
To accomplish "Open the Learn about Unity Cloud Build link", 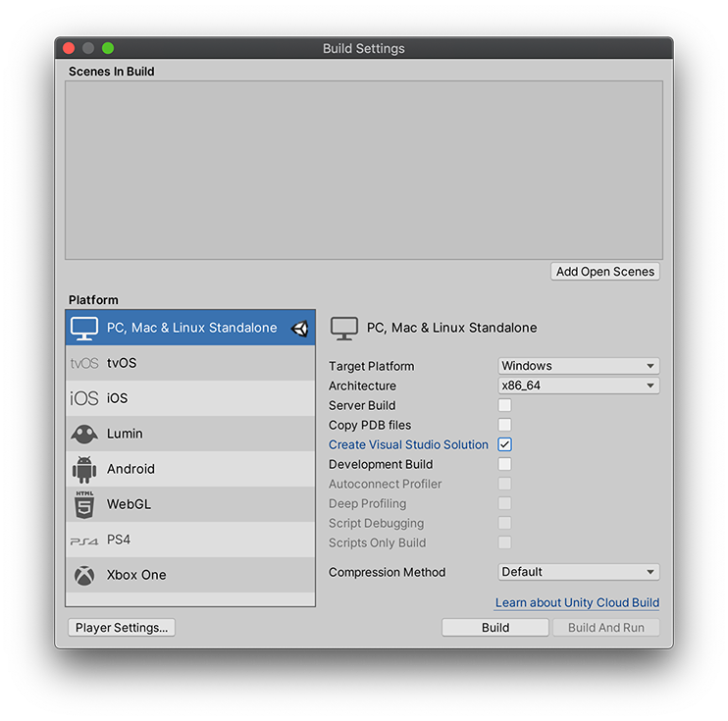I will [577, 602].
